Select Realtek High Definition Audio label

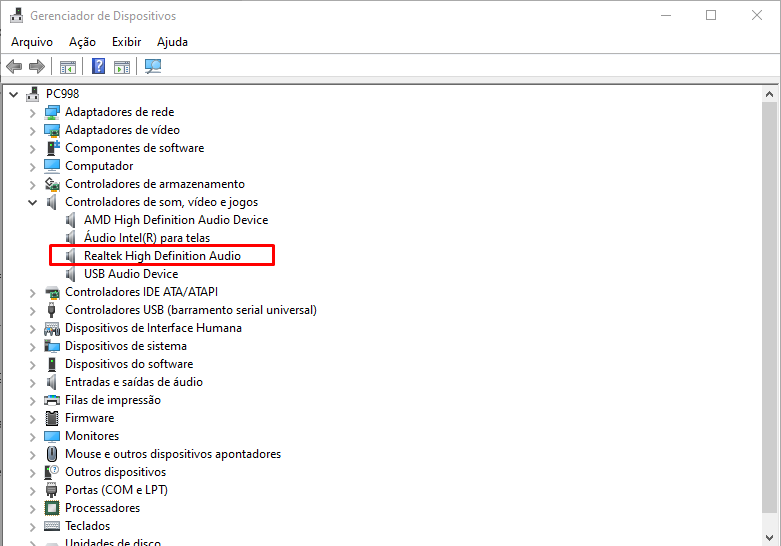(x=162, y=256)
